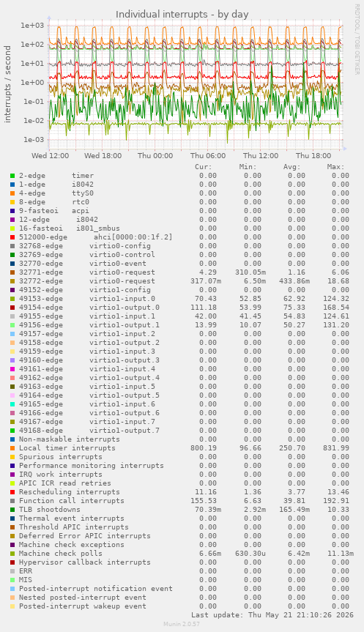Click the orange Local timer interrupts swatch
Screen dimensions: 364x632
(x=12, y=448)
